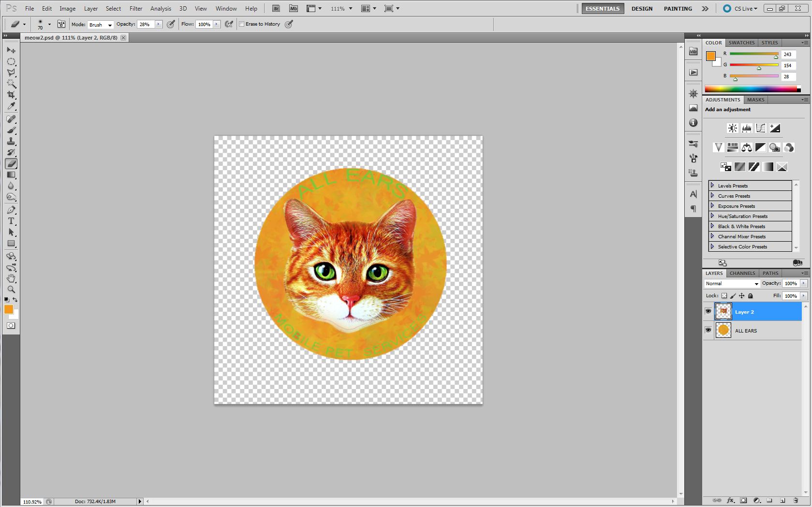Expand Hue/Saturation Presets

pos(712,216)
